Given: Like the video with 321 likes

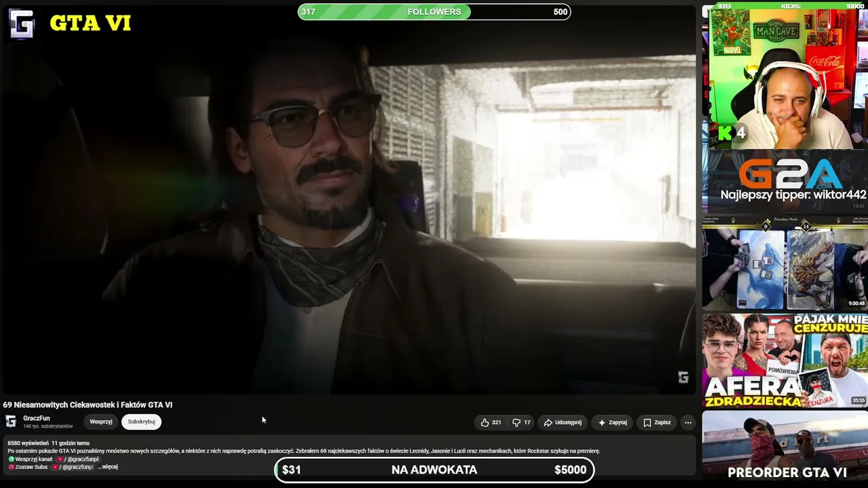Looking at the screenshot, I should [x=491, y=422].
